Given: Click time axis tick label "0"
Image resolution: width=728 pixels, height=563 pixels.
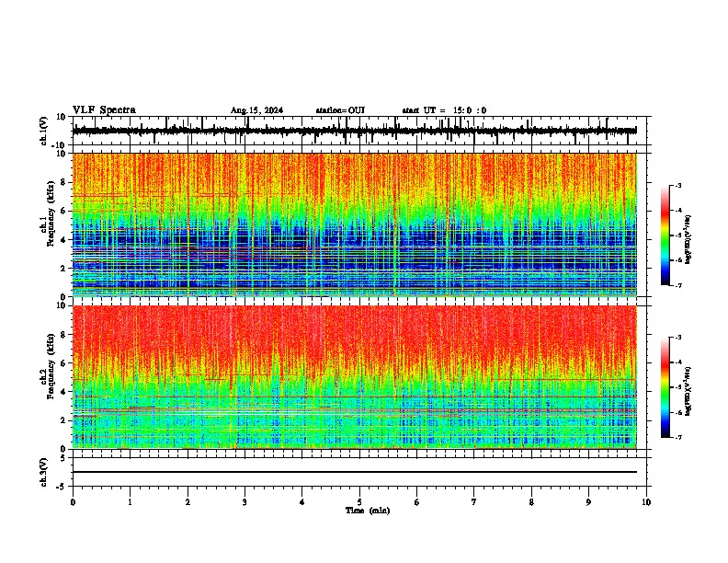Looking at the screenshot, I should pos(73,502).
